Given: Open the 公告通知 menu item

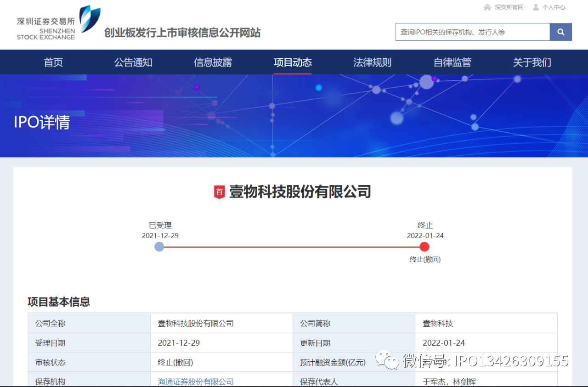Looking at the screenshot, I should coord(133,62).
